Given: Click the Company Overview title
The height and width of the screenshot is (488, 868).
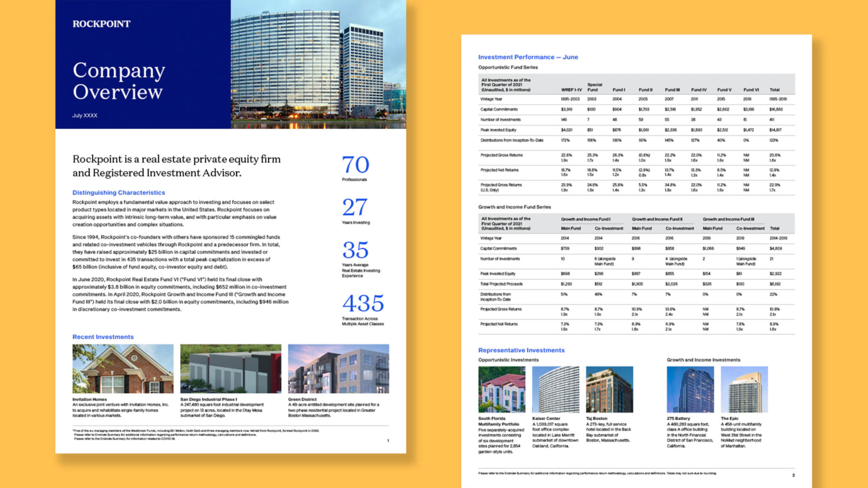Looking at the screenshot, I should [119, 80].
